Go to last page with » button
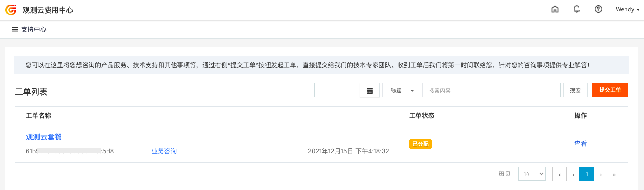The image size is (644, 190). click(614, 174)
